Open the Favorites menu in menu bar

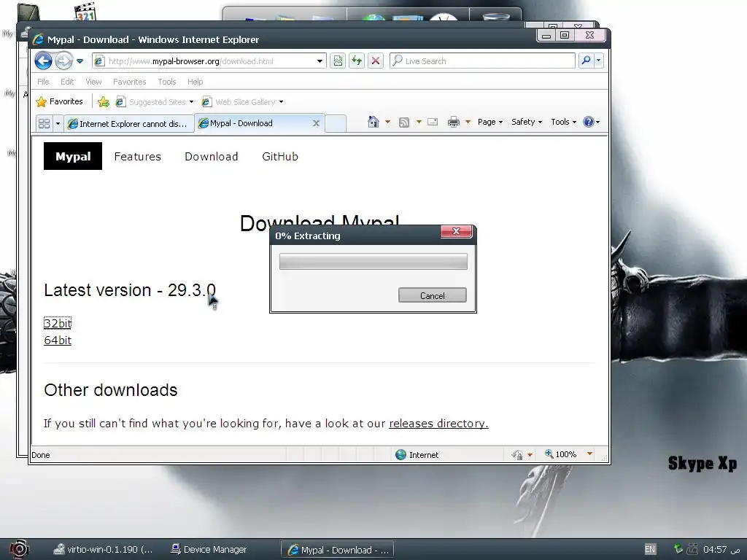[130, 82]
